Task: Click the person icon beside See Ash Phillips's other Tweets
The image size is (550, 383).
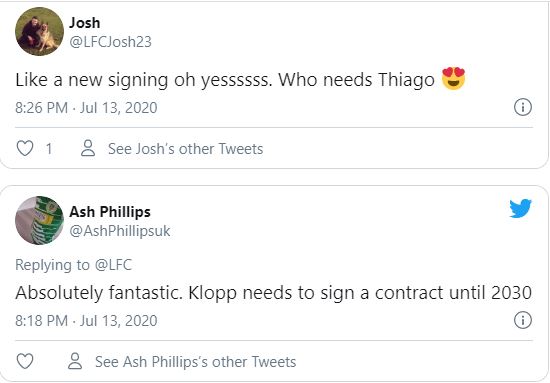Action: [x=75, y=361]
